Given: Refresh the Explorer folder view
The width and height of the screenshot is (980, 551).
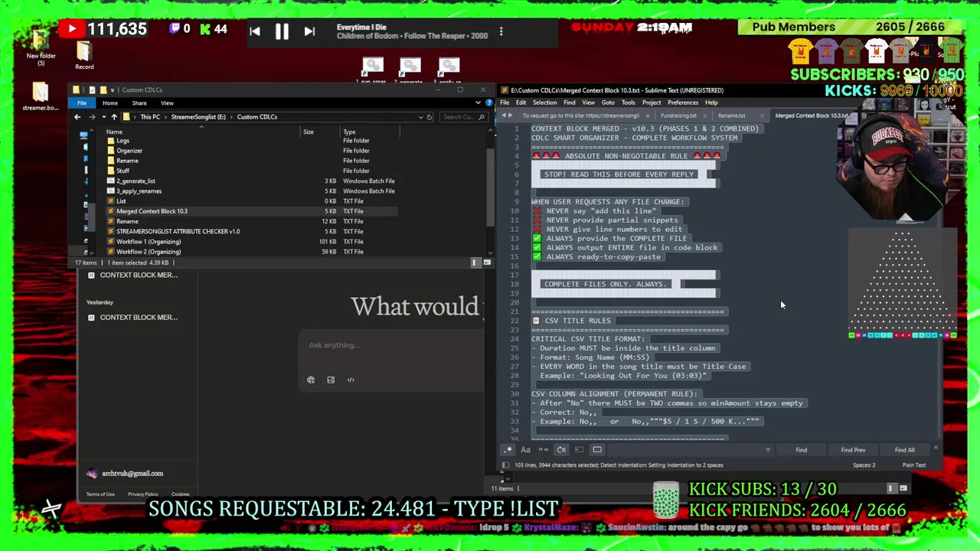Looking at the screenshot, I should (x=430, y=117).
